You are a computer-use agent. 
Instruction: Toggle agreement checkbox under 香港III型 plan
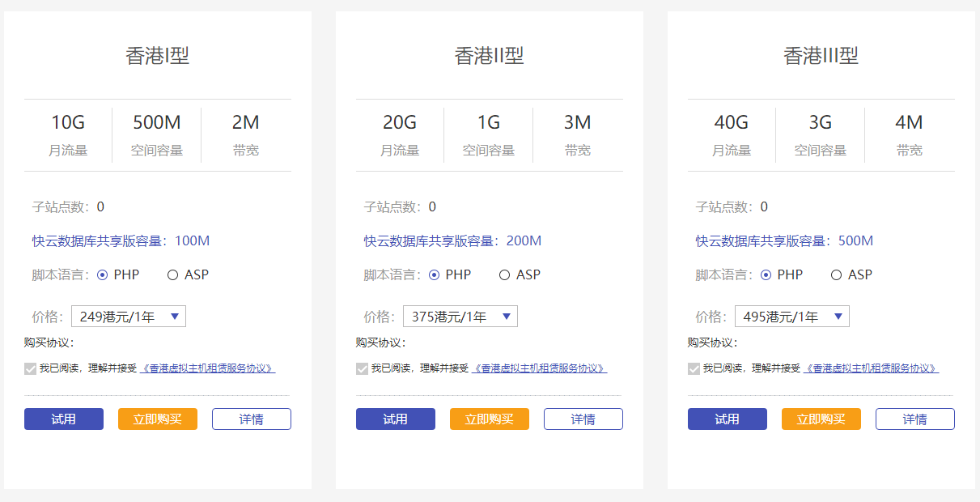tap(694, 369)
